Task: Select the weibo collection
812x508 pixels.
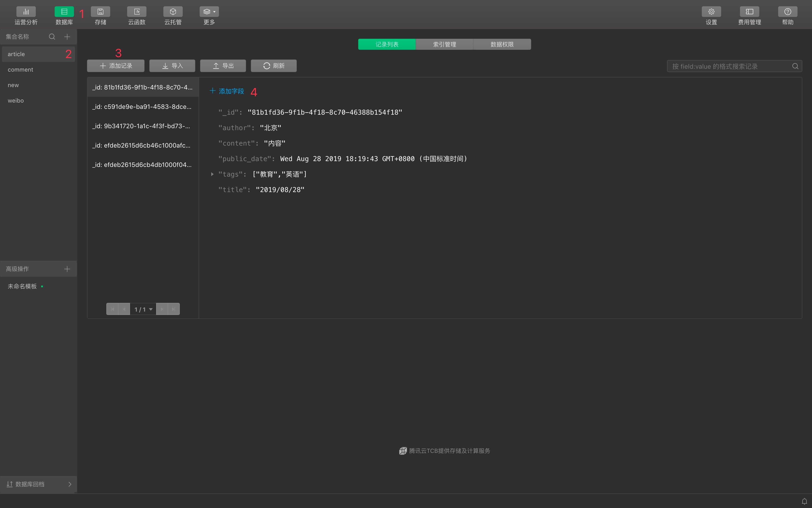Action: tap(38, 100)
